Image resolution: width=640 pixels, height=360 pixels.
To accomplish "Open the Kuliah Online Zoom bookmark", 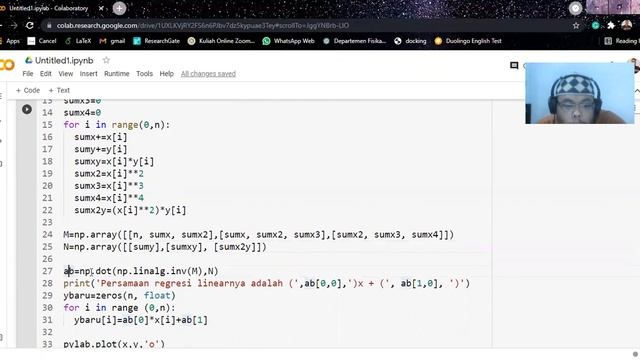I will pos(221,41).
